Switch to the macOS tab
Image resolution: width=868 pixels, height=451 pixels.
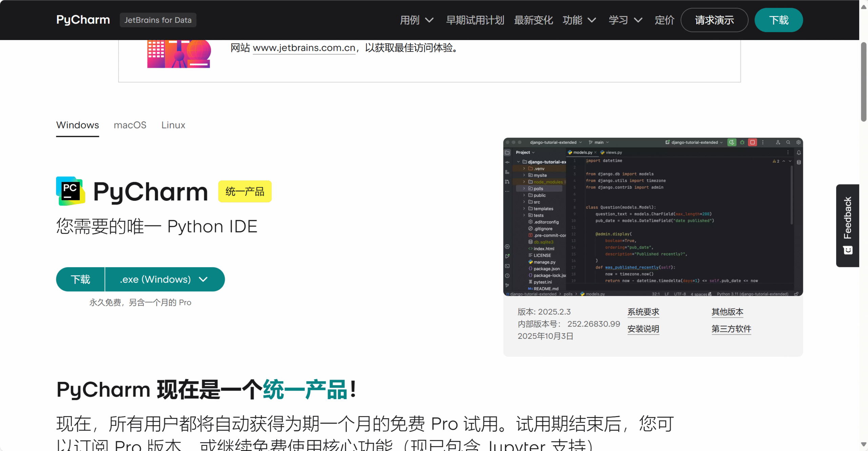click(x=130, y=125)
